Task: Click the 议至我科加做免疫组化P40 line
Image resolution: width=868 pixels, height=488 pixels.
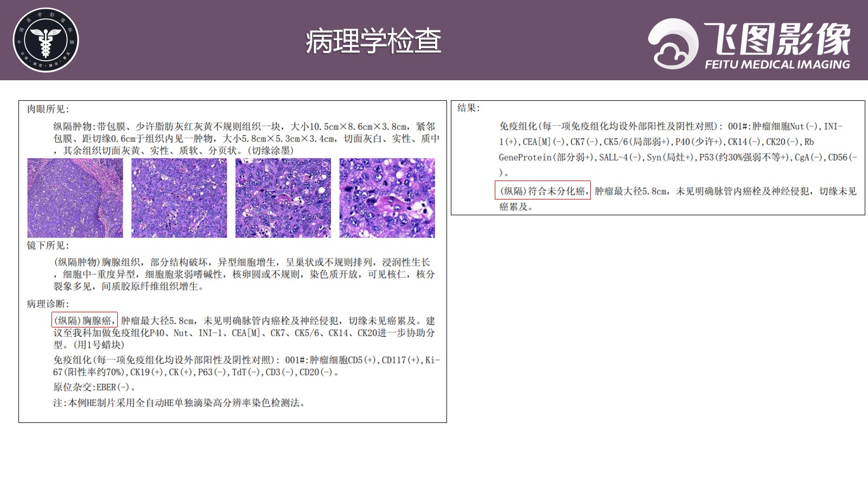Action: [244, 333]
